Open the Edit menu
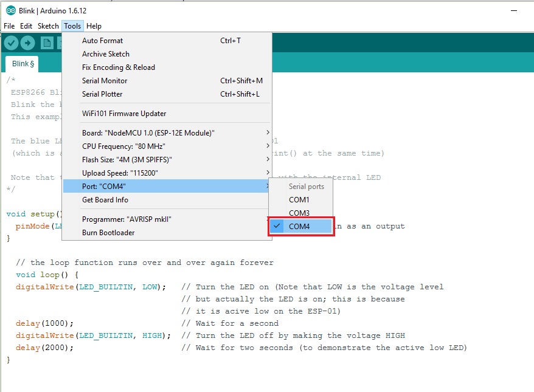Screen dimensions: 534x392 26,26
